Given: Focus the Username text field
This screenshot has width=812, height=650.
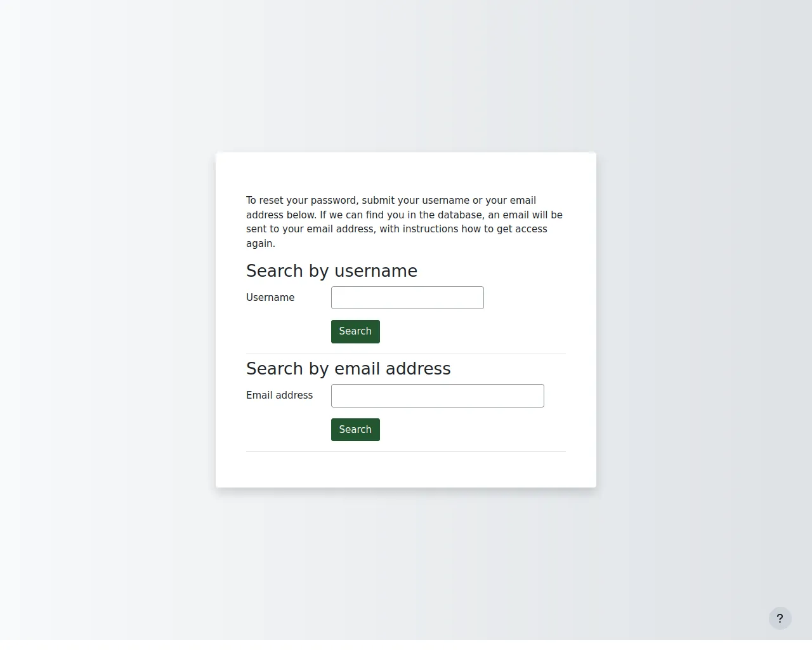Looking at the screenshot, I should point(407,298).
